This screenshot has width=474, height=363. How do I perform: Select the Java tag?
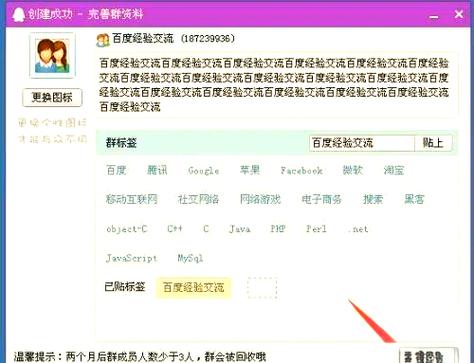tap(240, 229)
